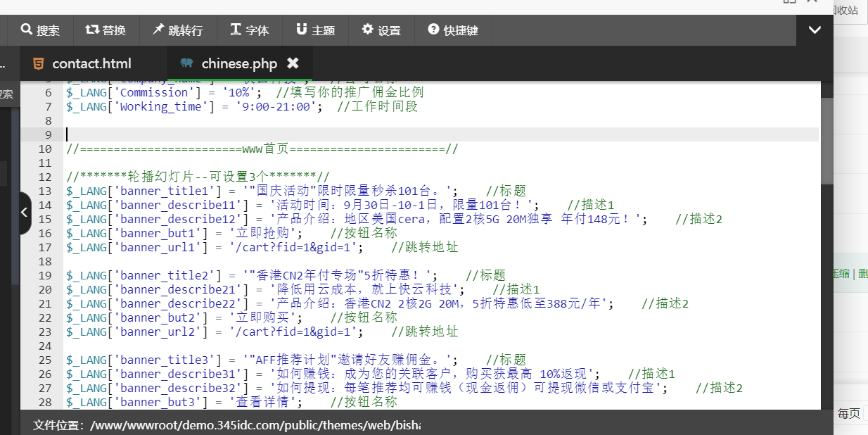Click the 文件位置 file path bar
Screen dimensions: 868x435
click(226, 425)
